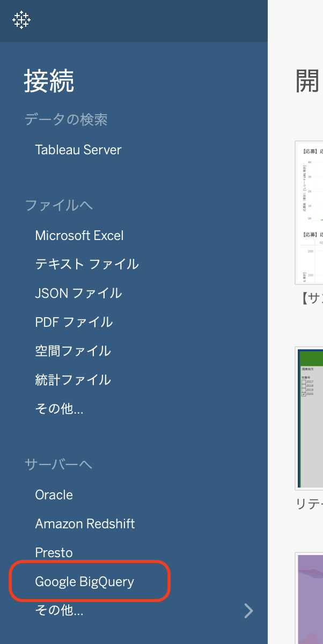Connect to Amazon Redshift

[85, 523]
